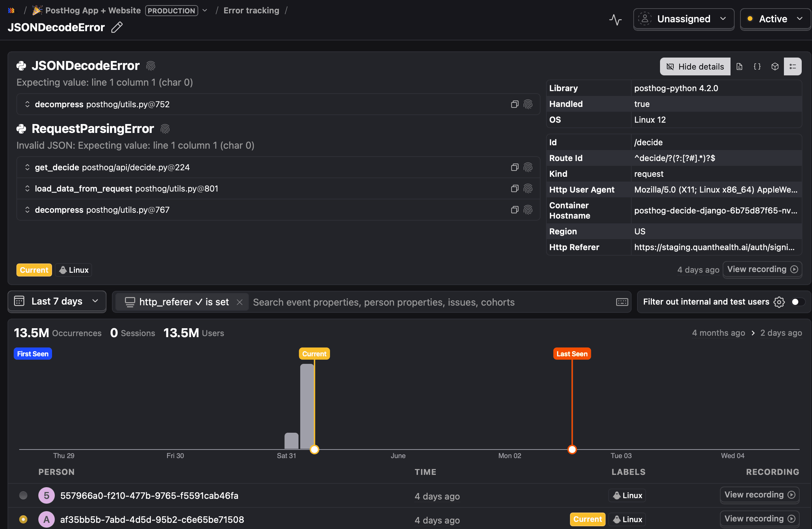812x529 pixels.
Task: Click the Linux label in 557966a0 row
Action: tap(627, 495)
